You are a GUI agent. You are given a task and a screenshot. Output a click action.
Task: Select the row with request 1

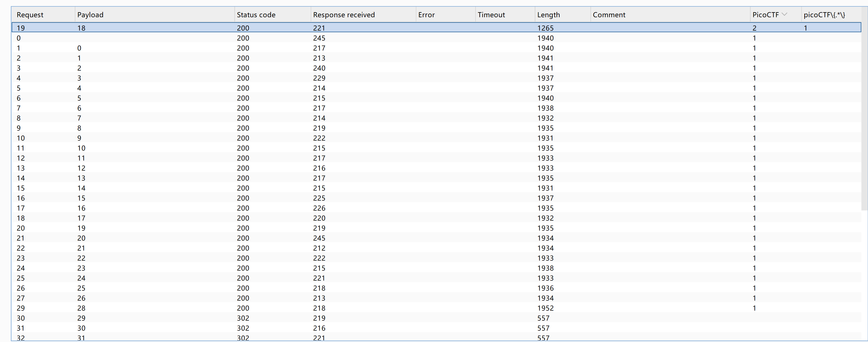pyautogui.click(x=436, y=48)
